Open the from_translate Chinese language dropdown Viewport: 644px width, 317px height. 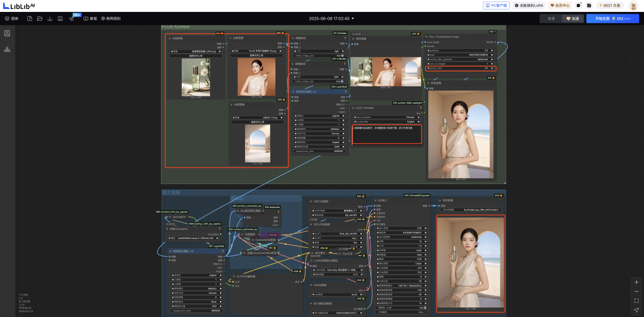tap(386, 117)
